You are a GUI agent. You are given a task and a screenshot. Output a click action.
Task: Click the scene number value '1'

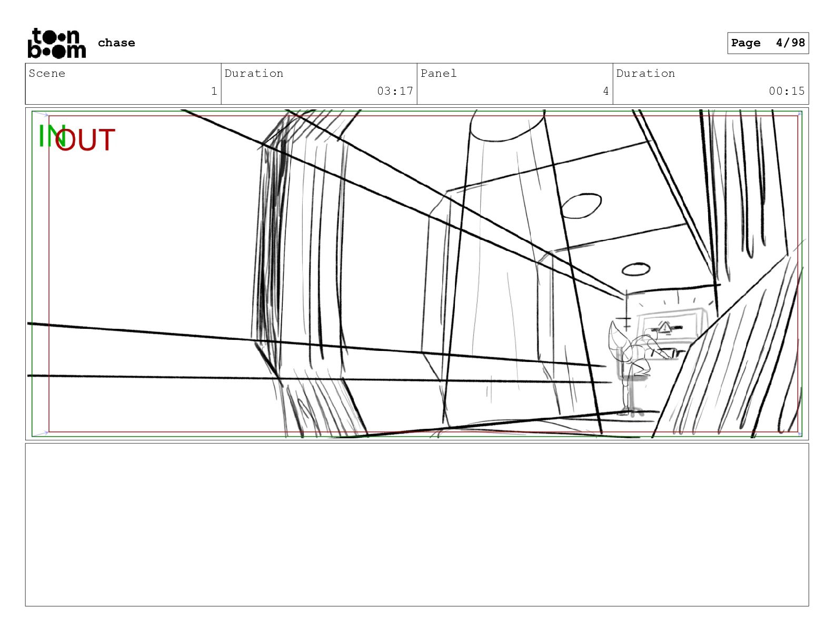coord(214,91)
